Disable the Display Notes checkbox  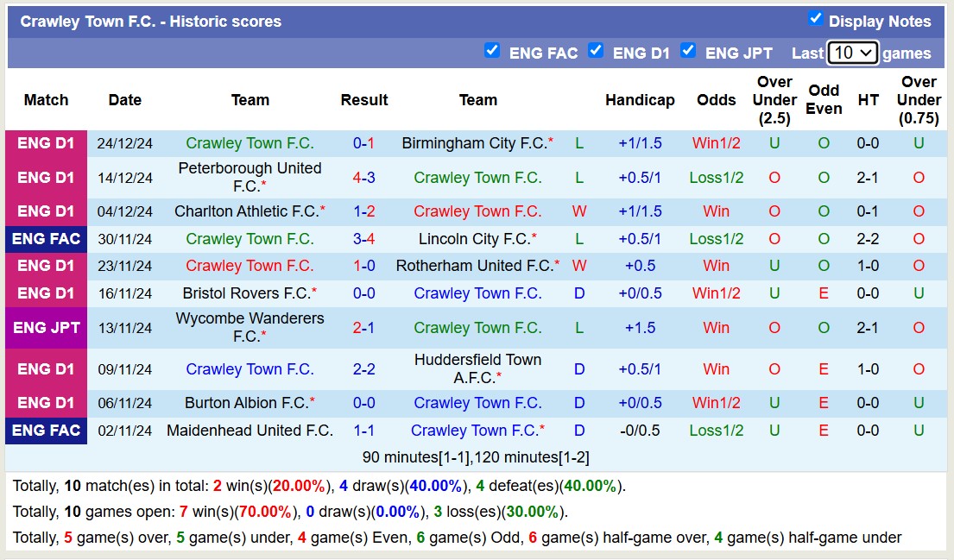[x=813, y=21]
